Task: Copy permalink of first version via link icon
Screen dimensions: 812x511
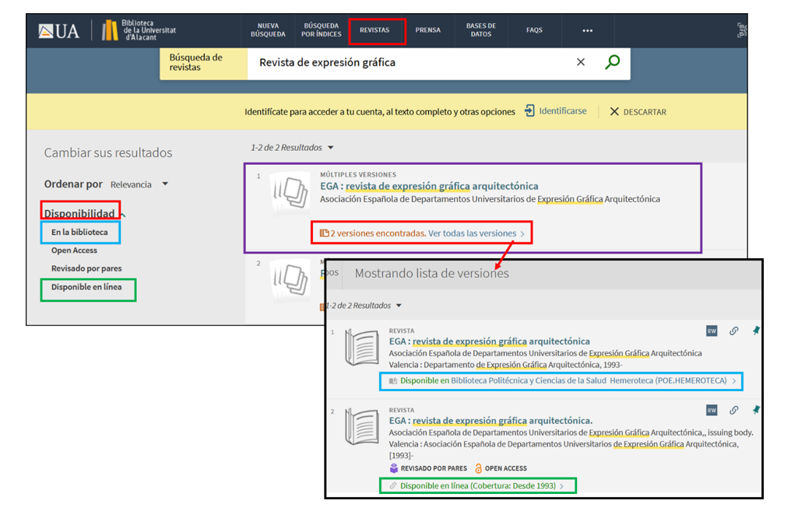Action: [733, 331]
